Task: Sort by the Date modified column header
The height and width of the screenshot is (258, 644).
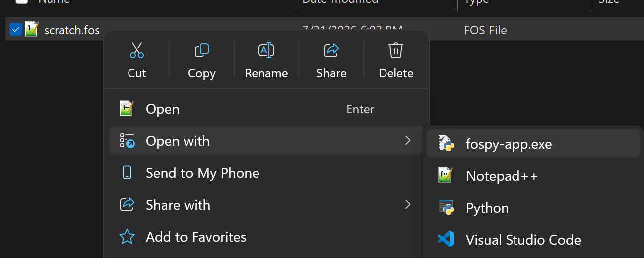Action: click(340, 1)
